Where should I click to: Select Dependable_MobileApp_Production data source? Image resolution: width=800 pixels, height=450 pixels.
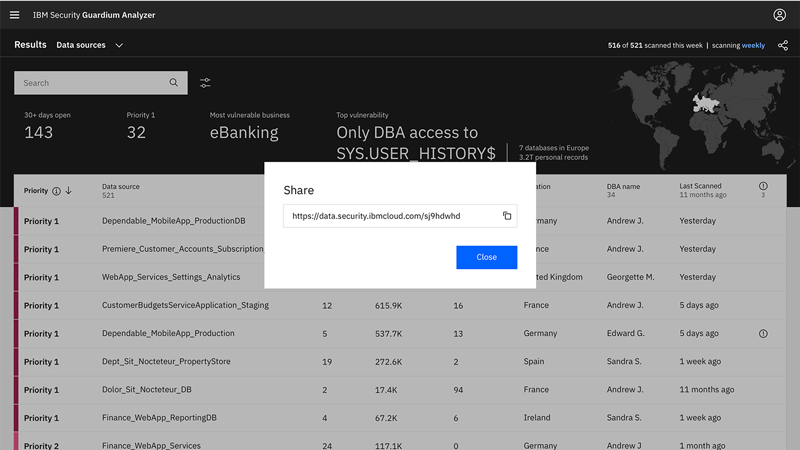(x=168, y=333)
